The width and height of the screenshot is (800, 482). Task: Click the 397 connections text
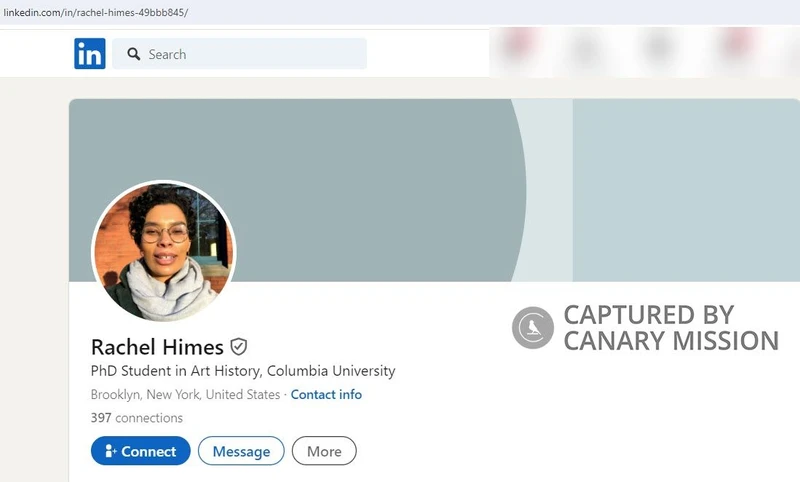click(137, 418)
